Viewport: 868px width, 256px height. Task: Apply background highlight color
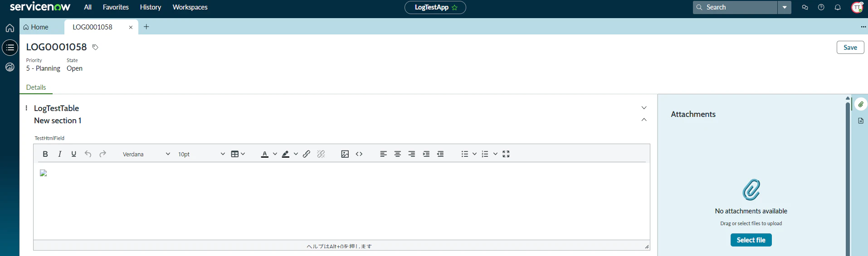click(x=286, y=154)
